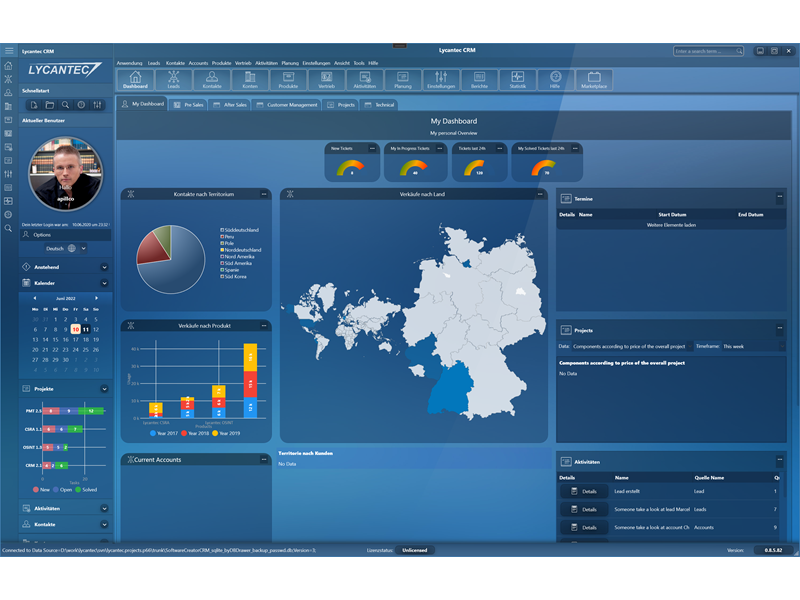Click the sliders icon in the left icon strip
Image resolution: width=800 pixels, height=600 pixels.
(x=8, y=174)
